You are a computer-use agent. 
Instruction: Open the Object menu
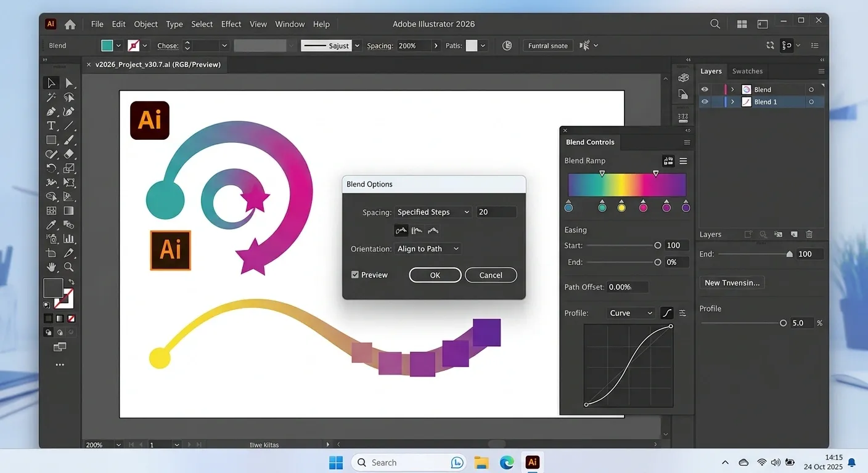tap(146, 24)
